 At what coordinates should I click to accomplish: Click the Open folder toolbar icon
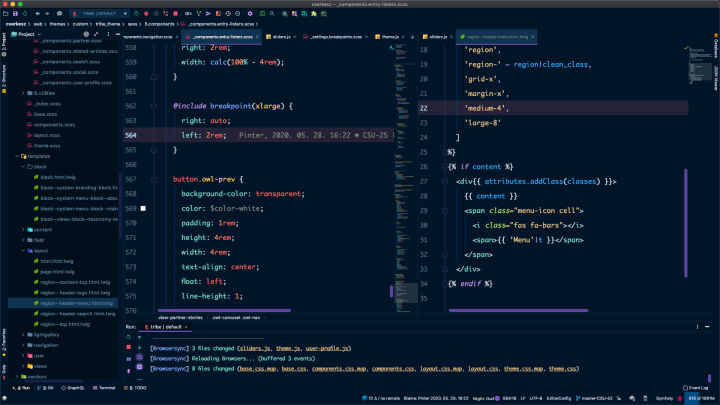pos(6,14)
